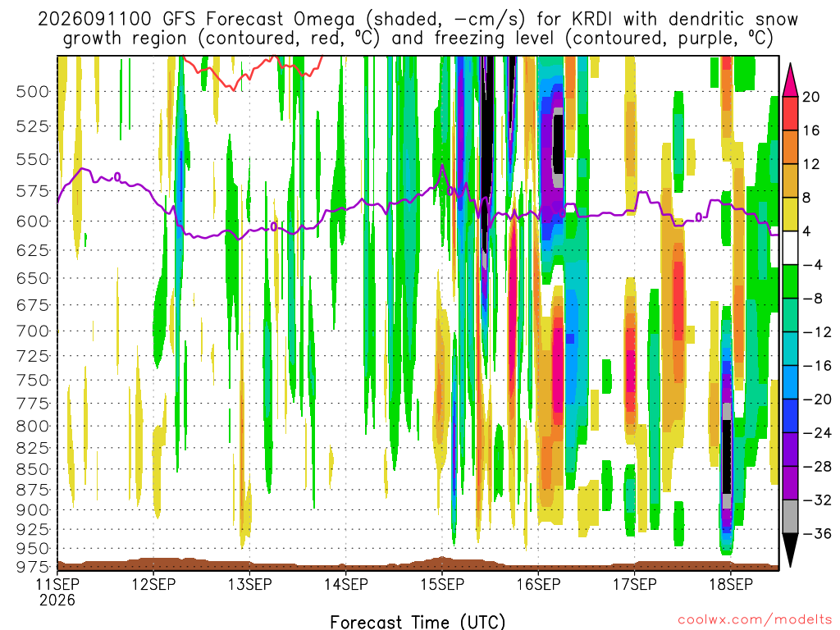Select the 12SEP time axis label
The height and width of the screenshot is (630, 840).
click(x=153, y=584)
